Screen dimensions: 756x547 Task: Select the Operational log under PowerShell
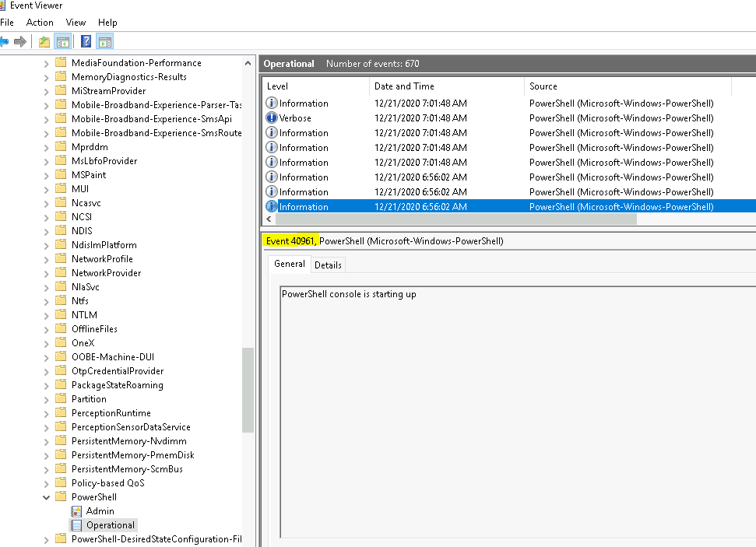tap(111, 525)
